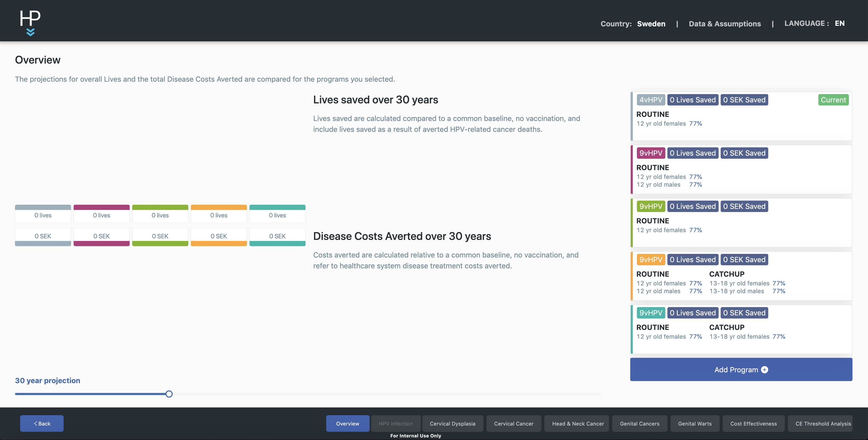
Task: Click the teal 9vHPV program badge
Action: coord(651,313)
